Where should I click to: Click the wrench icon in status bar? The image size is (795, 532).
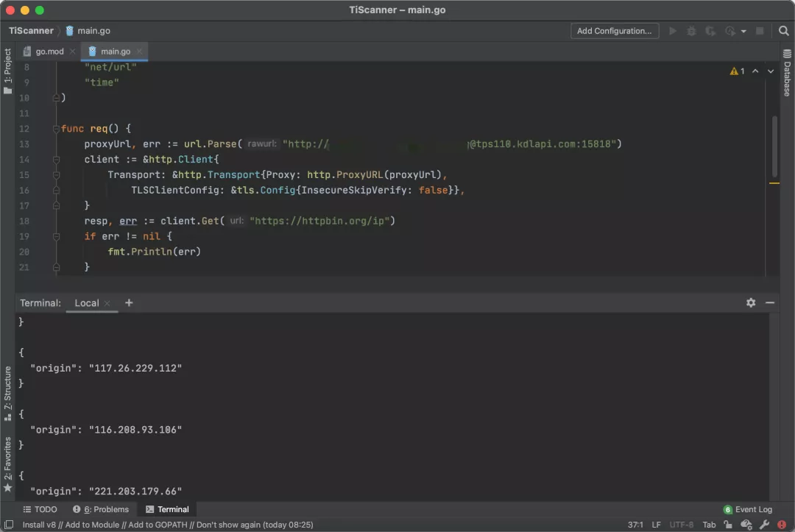[x=764, y=525]
